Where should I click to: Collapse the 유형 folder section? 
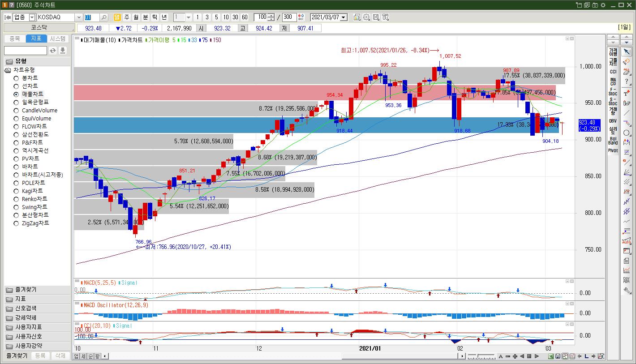tap(37, 61)
